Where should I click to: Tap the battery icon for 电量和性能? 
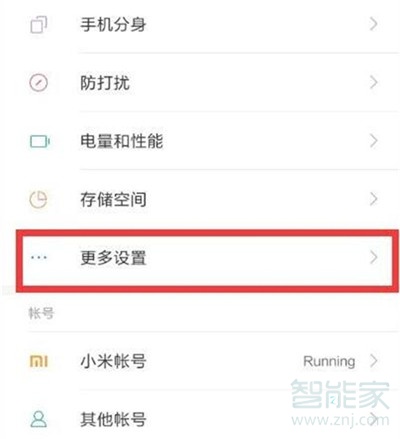tap(40, 141)
